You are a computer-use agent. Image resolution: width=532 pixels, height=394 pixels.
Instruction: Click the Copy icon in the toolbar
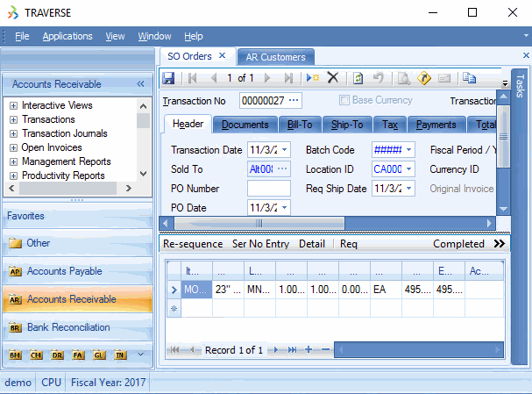(470, 78)
